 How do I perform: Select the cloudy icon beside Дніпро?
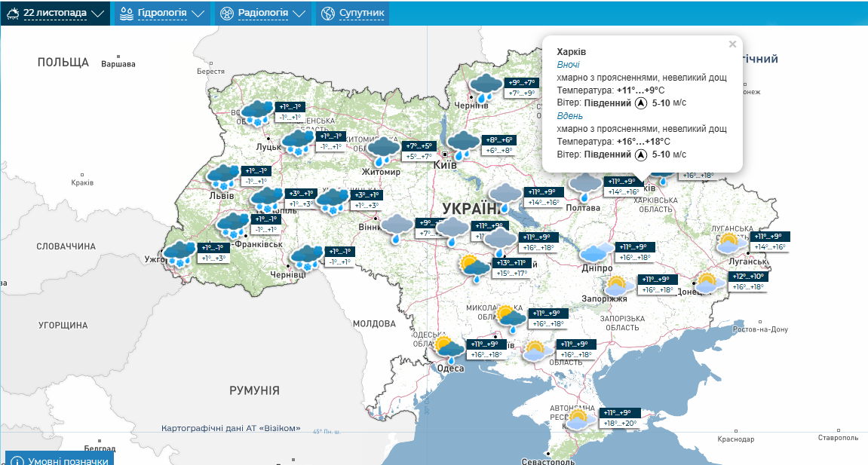pyautogui.click(x=597, y=252)
